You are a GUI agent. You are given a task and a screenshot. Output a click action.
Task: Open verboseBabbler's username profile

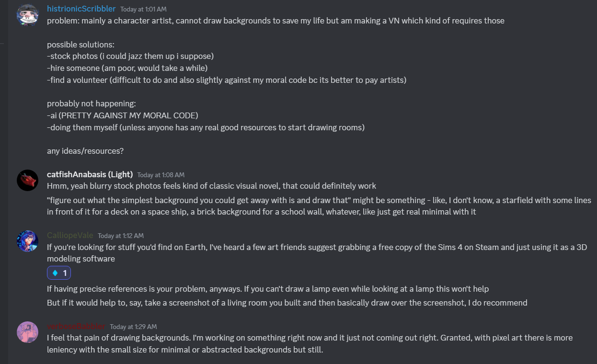pyautogui.click(x=76, y=327)
